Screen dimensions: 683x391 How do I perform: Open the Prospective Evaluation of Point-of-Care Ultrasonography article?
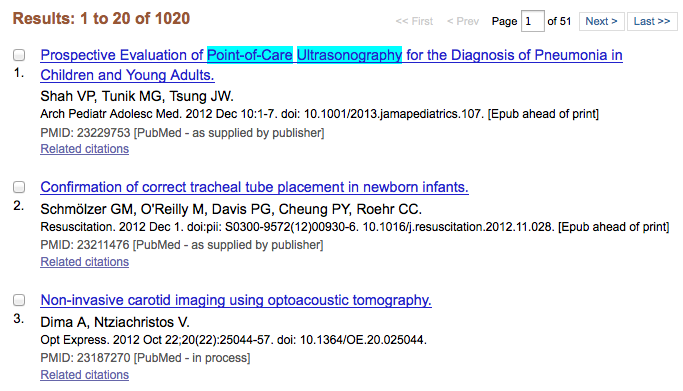331,65
